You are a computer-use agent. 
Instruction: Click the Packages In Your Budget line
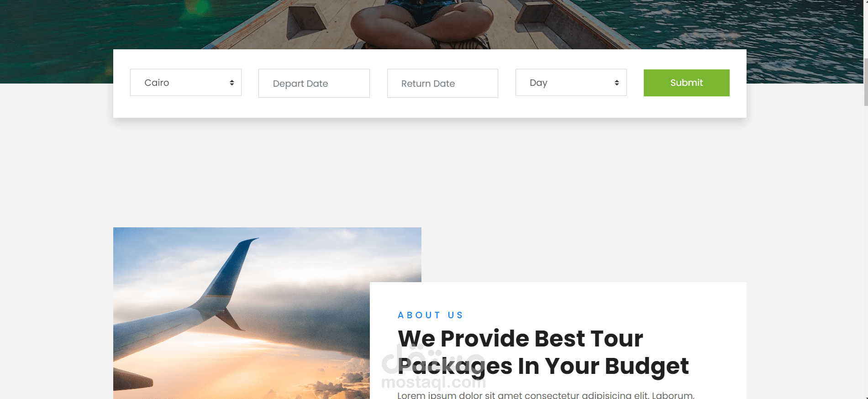coord(543,366)
